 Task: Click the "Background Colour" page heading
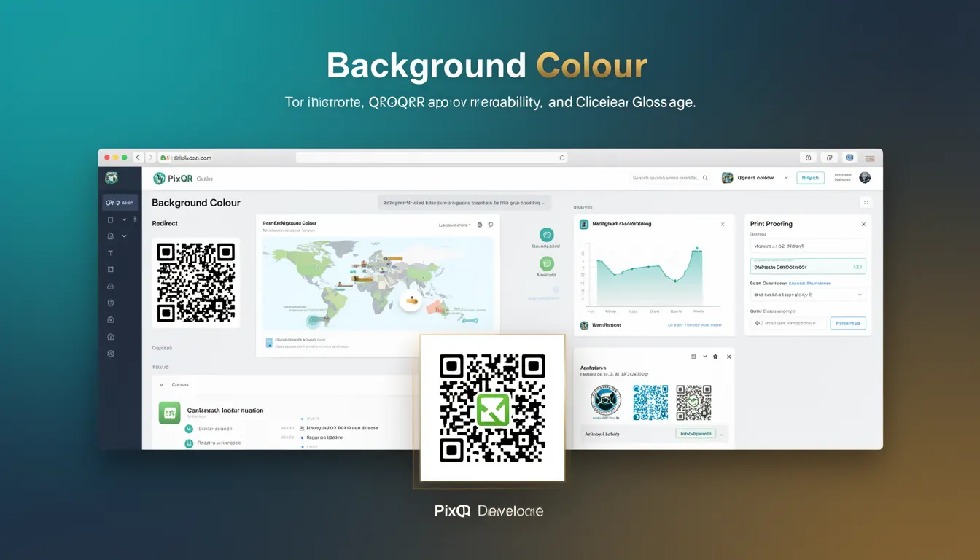[196, 203]
